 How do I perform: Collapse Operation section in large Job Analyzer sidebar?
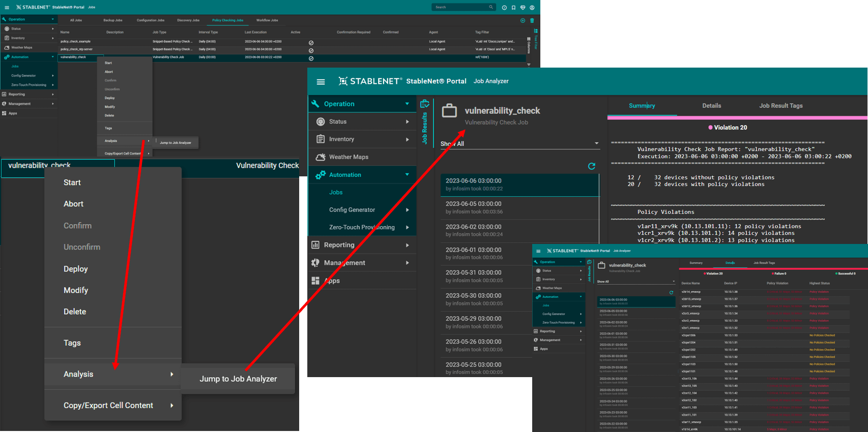pos(407,104)
